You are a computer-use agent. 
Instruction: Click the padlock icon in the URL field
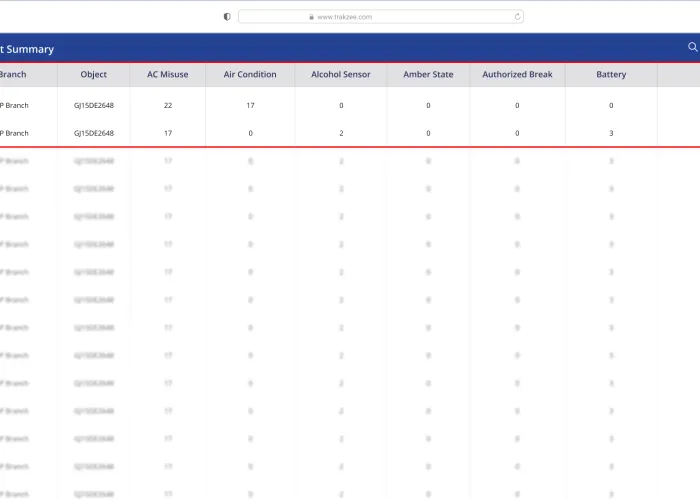pos(312,17)
